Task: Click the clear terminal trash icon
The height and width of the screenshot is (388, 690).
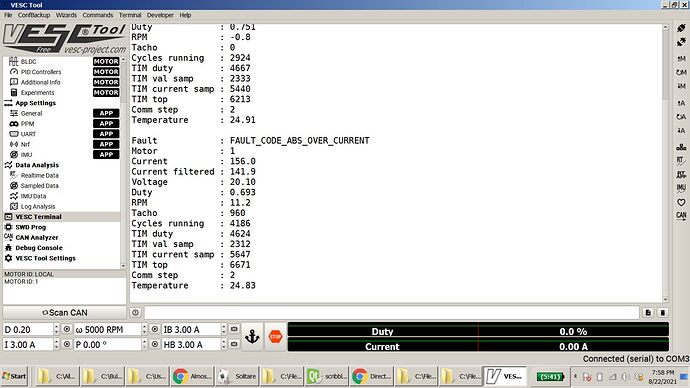Action: pos(662,313)
